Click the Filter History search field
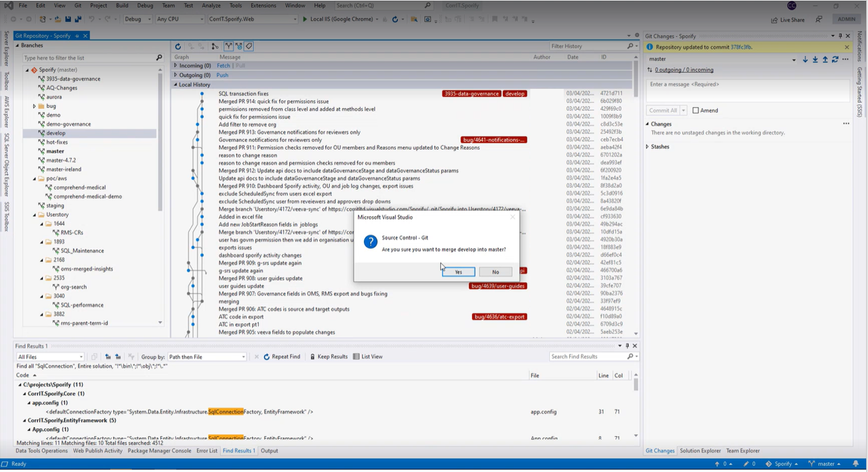The image size is (868, 472). pos(587,47)
